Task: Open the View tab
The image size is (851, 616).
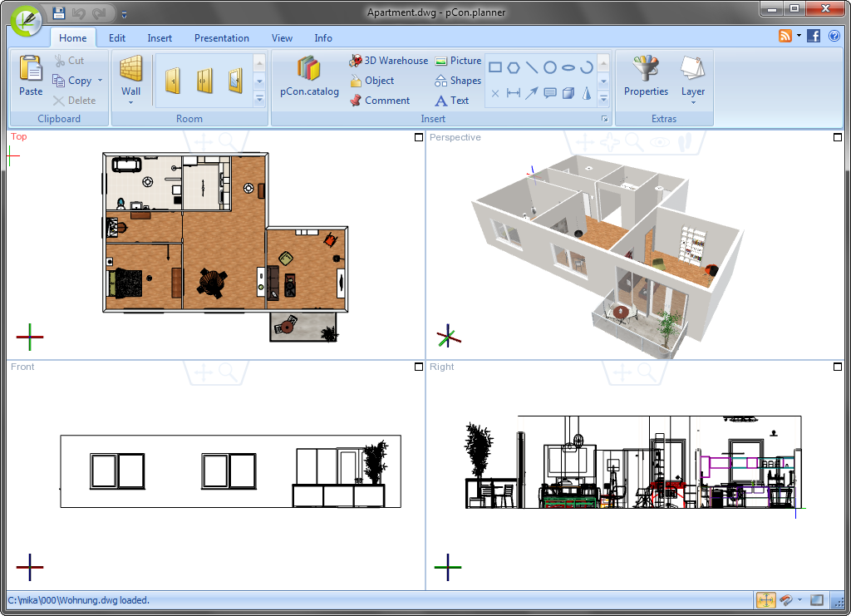Action: pos(282,38)
